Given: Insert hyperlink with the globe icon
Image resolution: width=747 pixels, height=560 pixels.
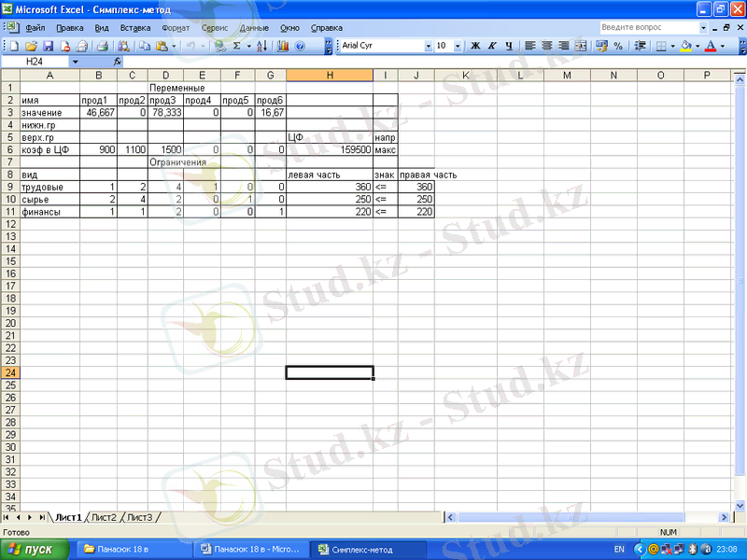Looking at the screenshot, I should click(219, 46).
